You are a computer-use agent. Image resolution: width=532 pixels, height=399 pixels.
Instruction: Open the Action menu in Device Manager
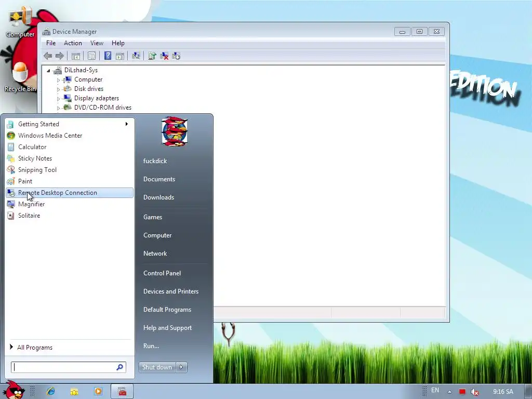coord(73,43)
